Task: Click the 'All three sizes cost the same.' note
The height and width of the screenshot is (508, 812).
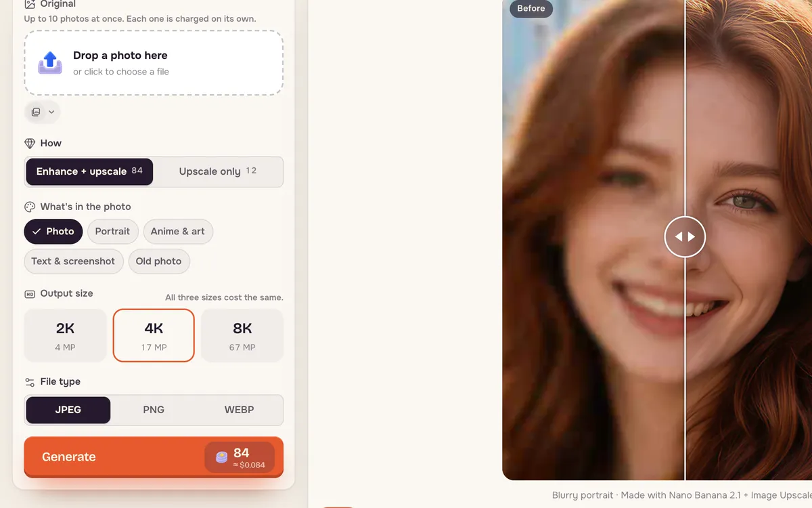Action: 224,298
